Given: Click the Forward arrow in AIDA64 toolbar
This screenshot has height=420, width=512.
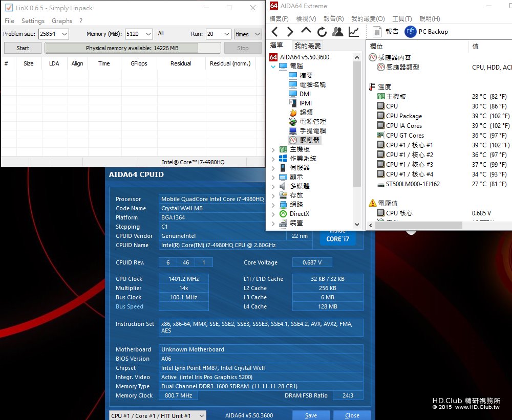Looking at the screenshot, I should 290,32.
